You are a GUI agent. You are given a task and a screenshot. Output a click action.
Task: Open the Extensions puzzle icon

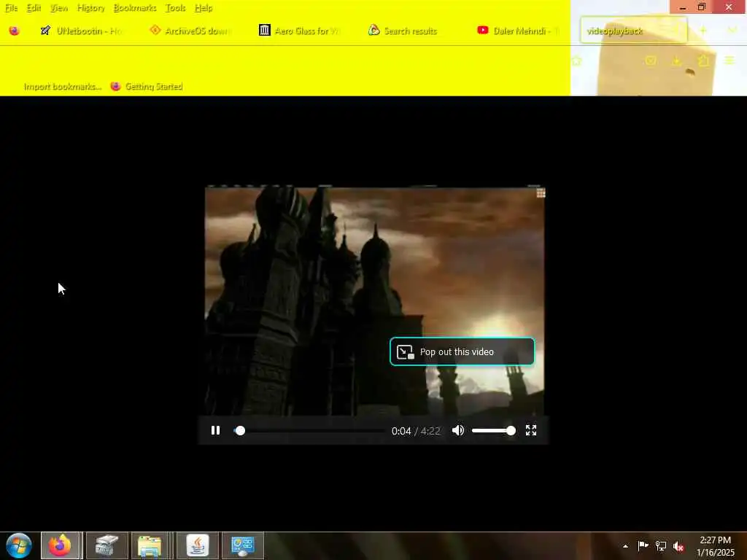pos(703,61)
